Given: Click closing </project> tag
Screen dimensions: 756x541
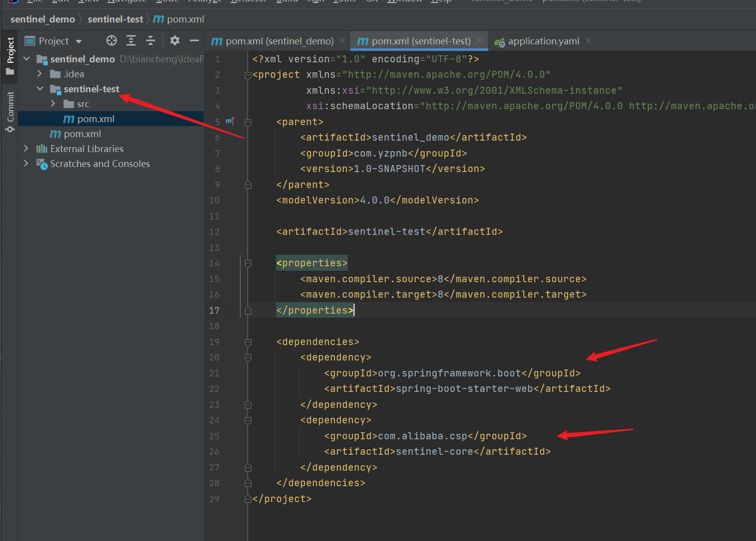Looking at the screenshot, I should tap(282, 499).
